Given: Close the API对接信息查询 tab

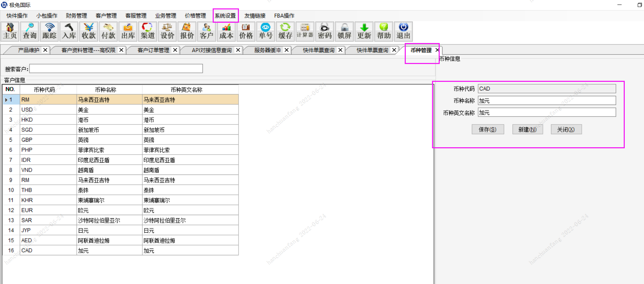Looking at the screenshot, I should [238, 50].
